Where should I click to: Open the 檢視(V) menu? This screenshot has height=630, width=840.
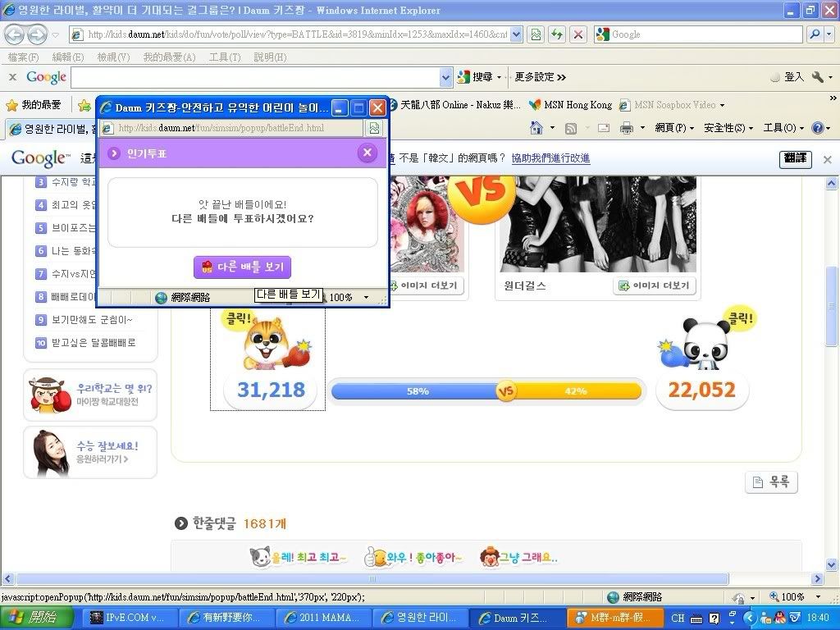tap(113, 57)
